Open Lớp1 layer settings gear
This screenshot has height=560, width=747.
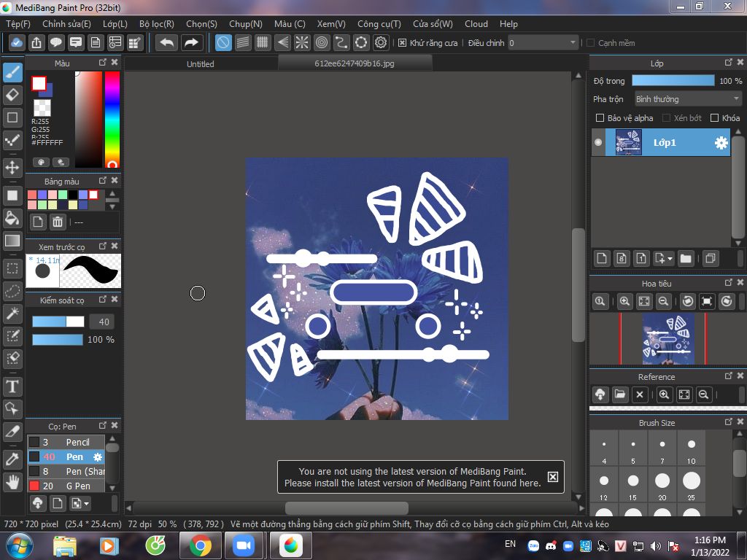click(x=721, y=142)
